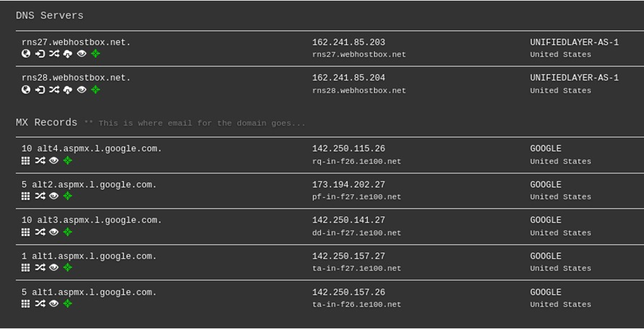Click the shuffle icon under 10 alt3.aspmx.l.google.com
The width and height of the screenshot is (644, 329).
point(40,232)
